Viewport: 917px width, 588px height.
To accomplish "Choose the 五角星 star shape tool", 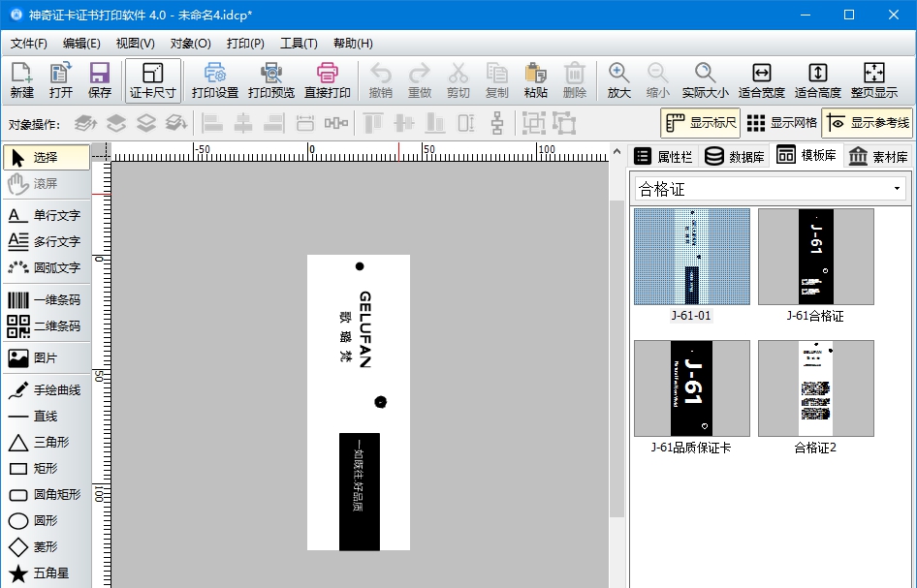I will tap(45, 573).
